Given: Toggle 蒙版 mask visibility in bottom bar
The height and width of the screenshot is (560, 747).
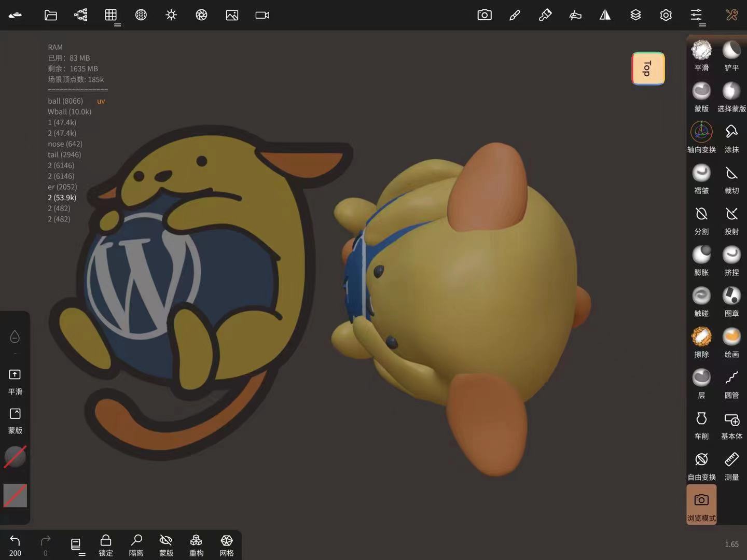Looking at the screenshot, I should pyautogui.click(x=166, y=545).
